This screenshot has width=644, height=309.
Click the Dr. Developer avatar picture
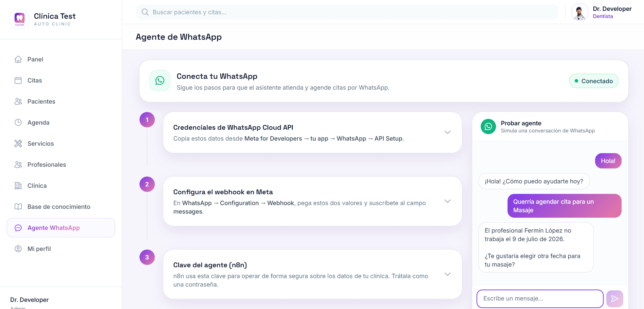tap(580, 12)
